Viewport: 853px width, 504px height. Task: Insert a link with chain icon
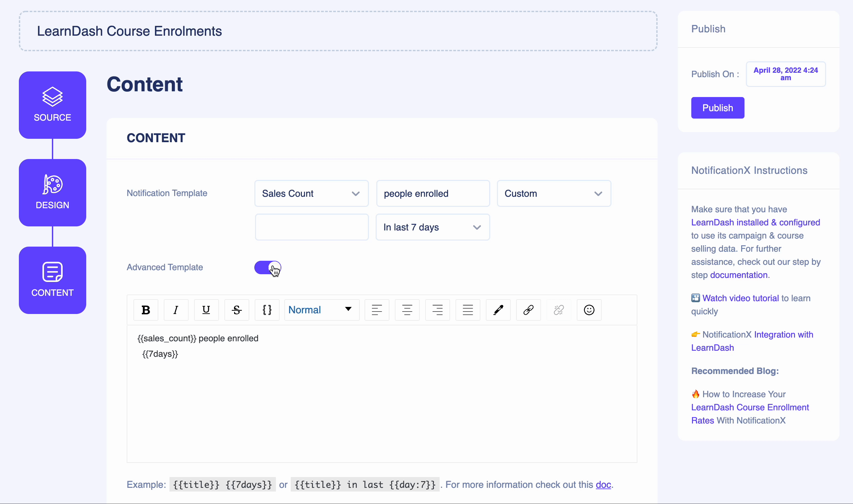[528, 310]
